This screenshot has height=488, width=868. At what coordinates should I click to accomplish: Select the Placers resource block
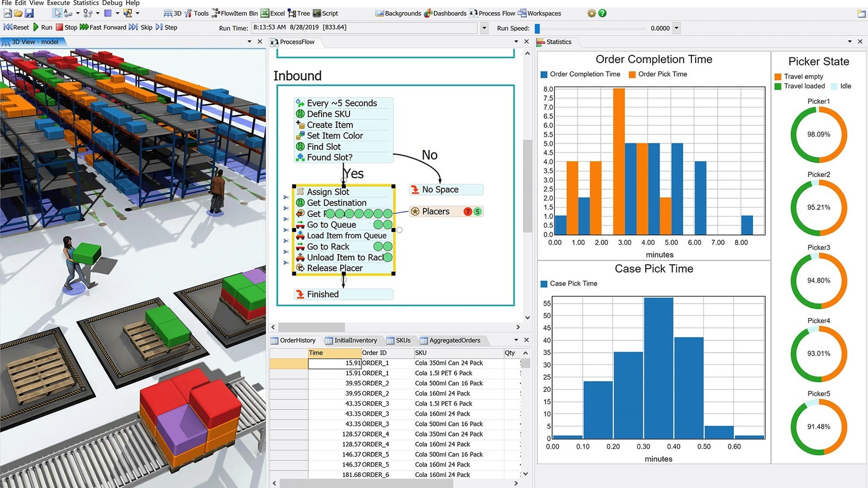(x=446, y=211)
